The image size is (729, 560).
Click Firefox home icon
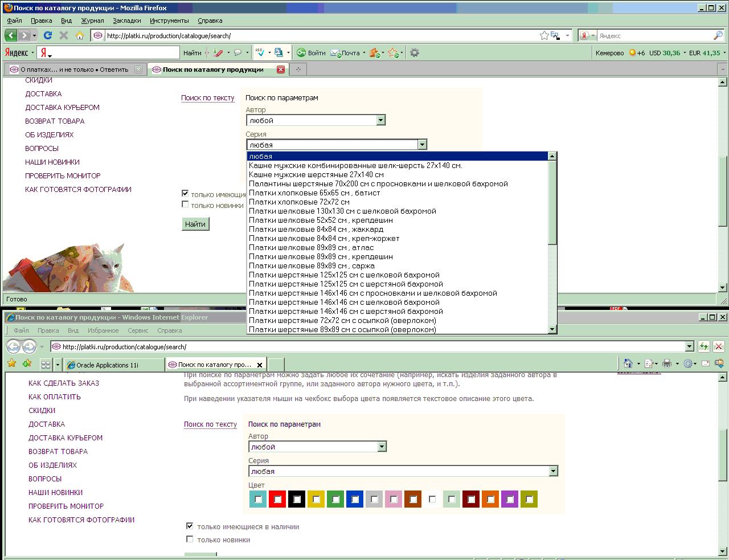point(80,35)
